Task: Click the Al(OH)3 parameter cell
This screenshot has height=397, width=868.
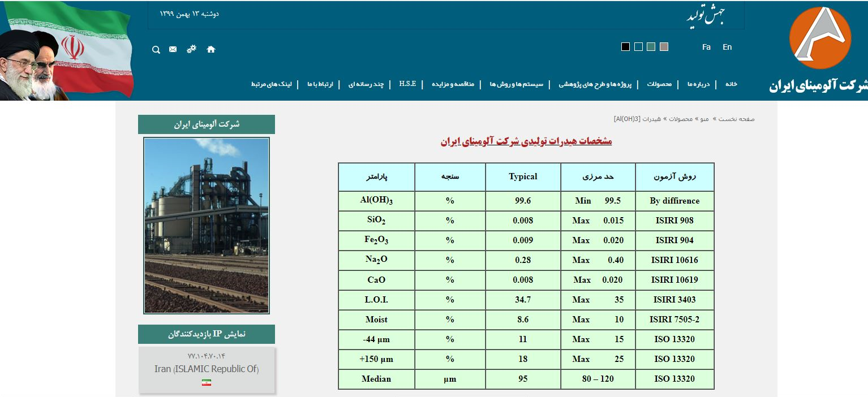Action: 376,201
